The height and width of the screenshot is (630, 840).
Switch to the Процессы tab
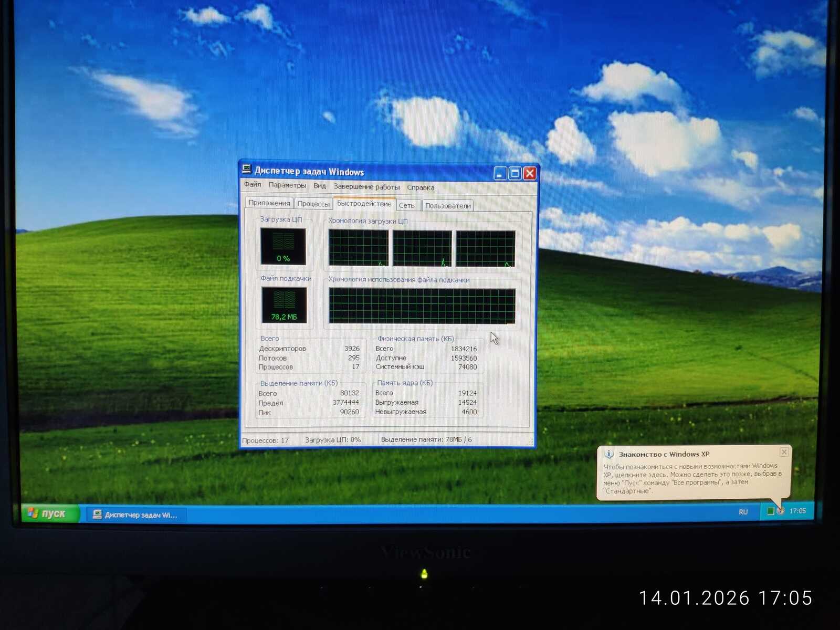[313, 204]
